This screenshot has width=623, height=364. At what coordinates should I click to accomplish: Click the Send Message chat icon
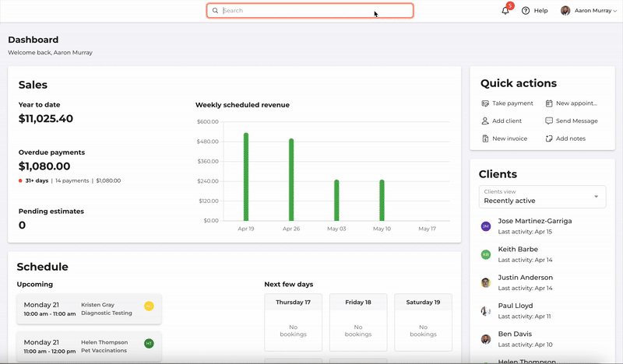point(549,121)
